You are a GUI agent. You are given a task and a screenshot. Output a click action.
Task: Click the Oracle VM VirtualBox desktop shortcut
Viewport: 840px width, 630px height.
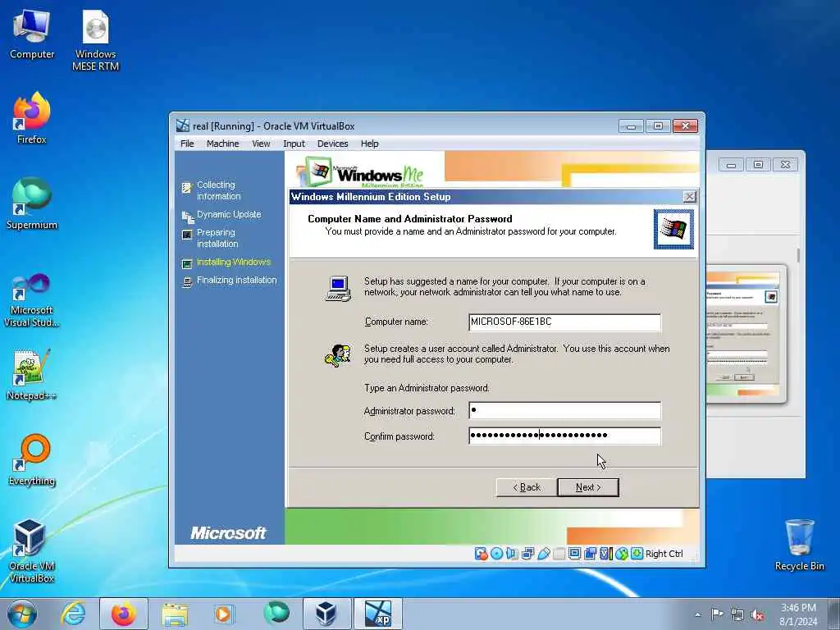pos(32,550)
